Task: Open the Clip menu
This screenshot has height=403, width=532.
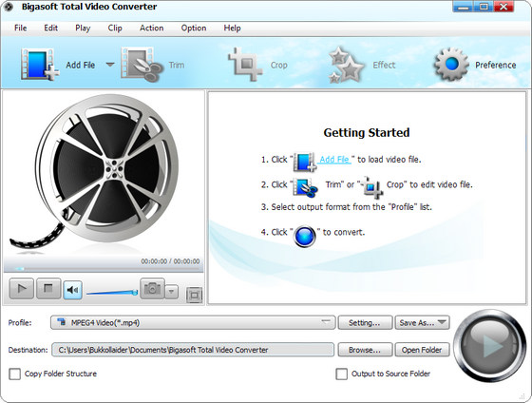Action: click(x=115, y=29)
